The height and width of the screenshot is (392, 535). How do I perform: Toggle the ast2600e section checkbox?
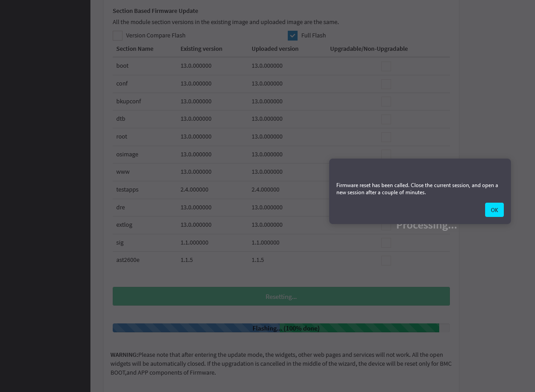click(386, 261)
